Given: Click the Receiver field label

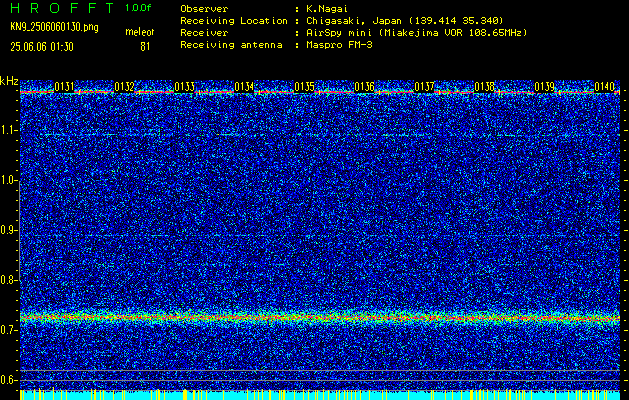Looking at the screenshot, I should 204,33.
